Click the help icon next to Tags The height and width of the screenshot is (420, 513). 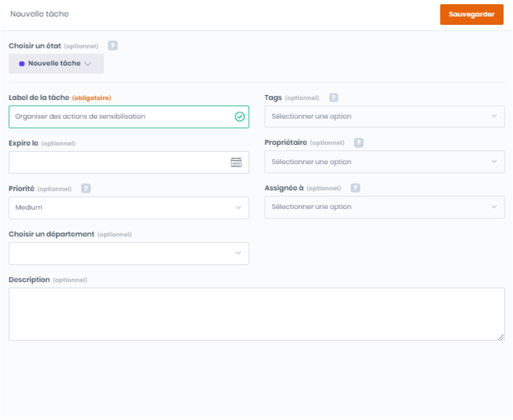(x=333, y=98)
